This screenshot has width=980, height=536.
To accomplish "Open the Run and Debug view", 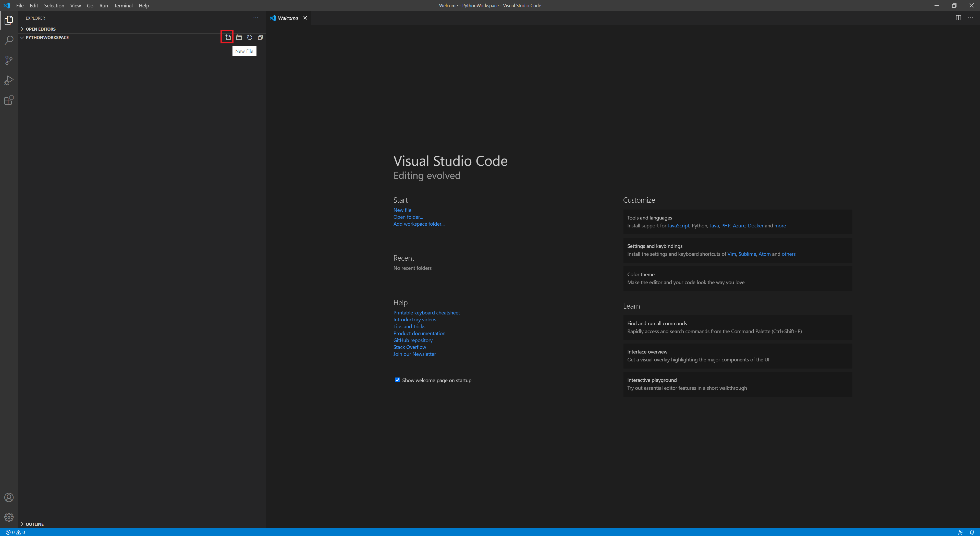I will click(x=9, y=80).
